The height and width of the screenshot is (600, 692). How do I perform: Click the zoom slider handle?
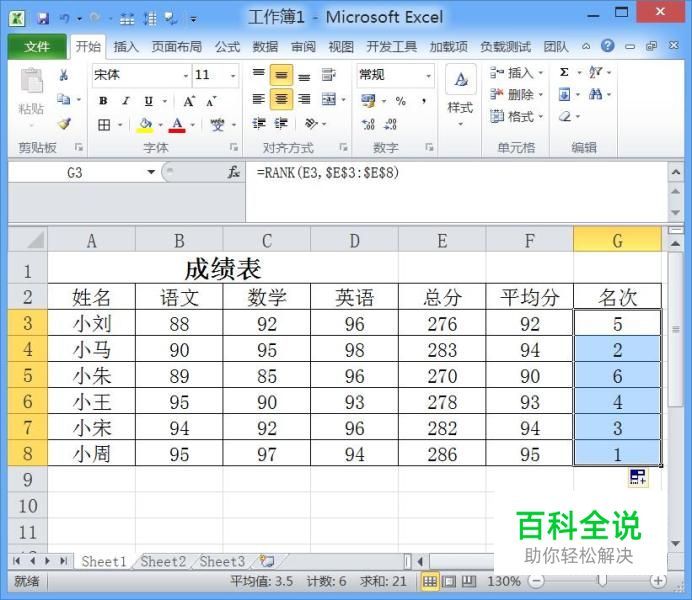602,581
